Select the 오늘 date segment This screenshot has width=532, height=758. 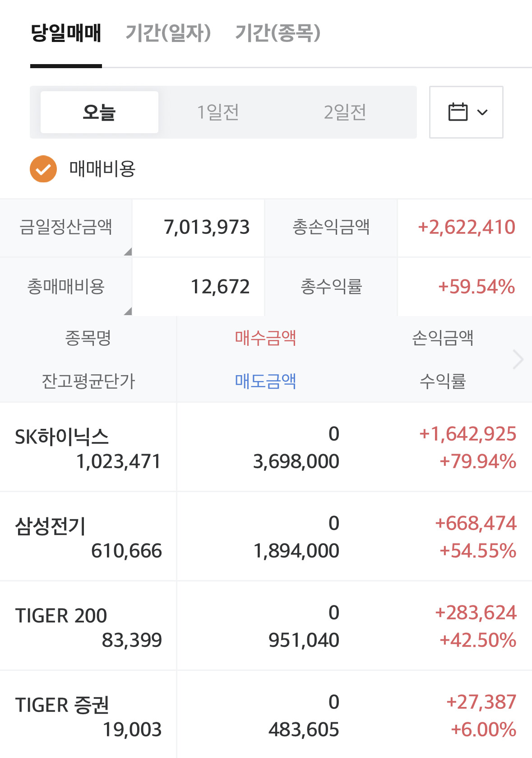[x=99, y=112]
